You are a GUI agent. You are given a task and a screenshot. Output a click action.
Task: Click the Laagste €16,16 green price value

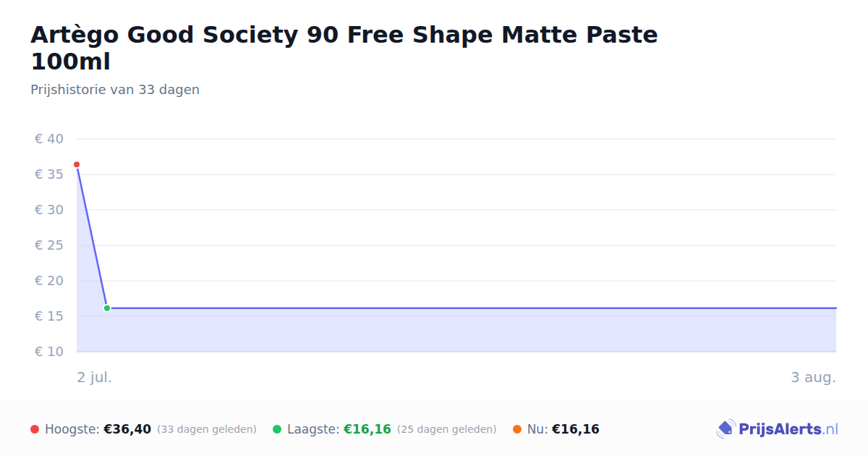click(x=367, y=429)
